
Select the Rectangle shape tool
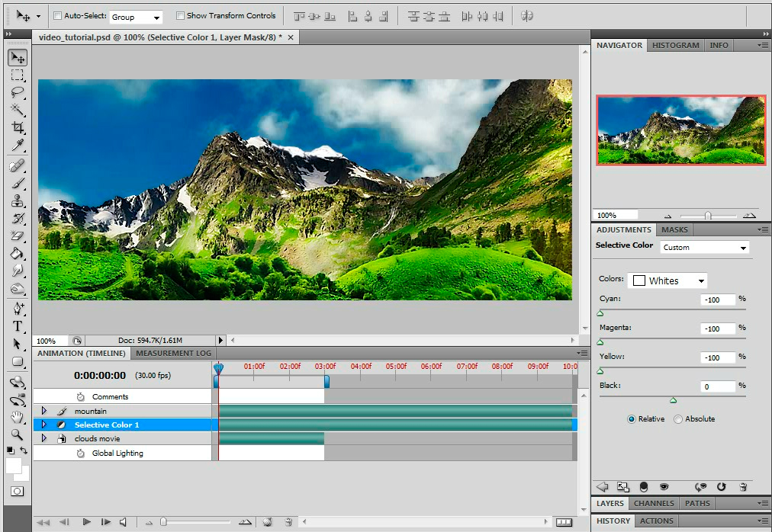pos(18,361)
